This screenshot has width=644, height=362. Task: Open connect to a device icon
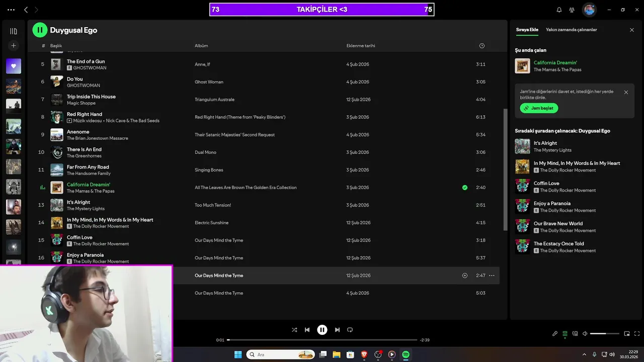pos(576,333)
